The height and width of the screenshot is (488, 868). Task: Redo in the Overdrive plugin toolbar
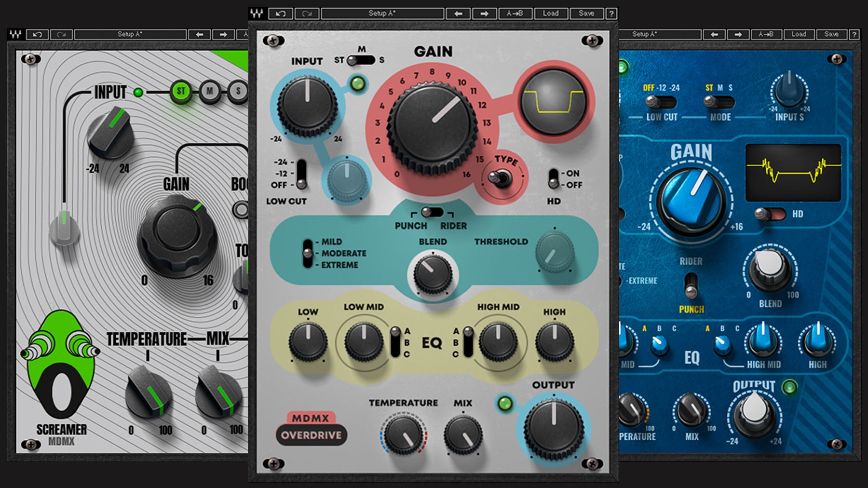coord(307,14)
